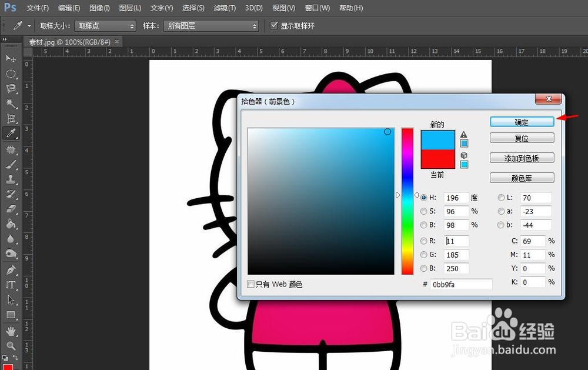The width and height of the screenshot is (588, 370).
Task: Select the Pen tool
Action: pos(11,270)
